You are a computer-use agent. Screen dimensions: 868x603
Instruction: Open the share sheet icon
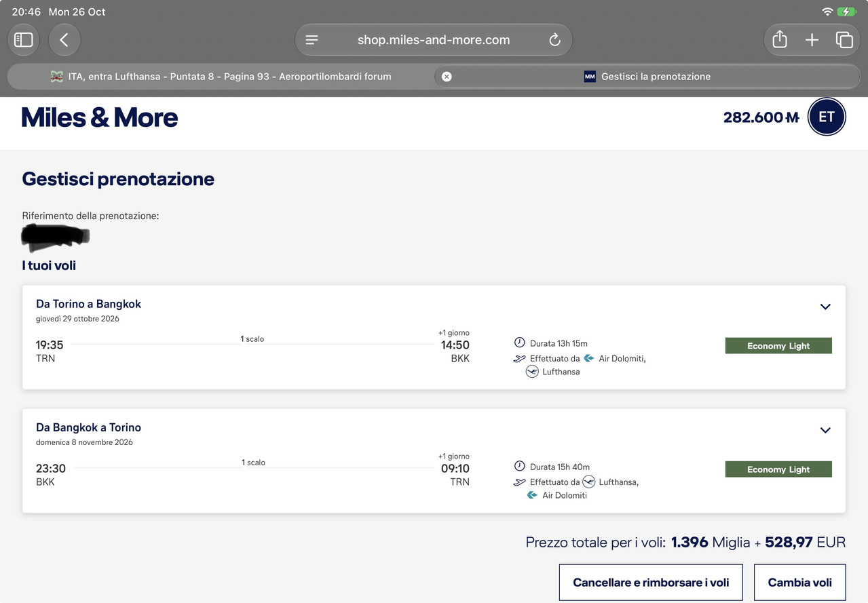pos(780,40)
